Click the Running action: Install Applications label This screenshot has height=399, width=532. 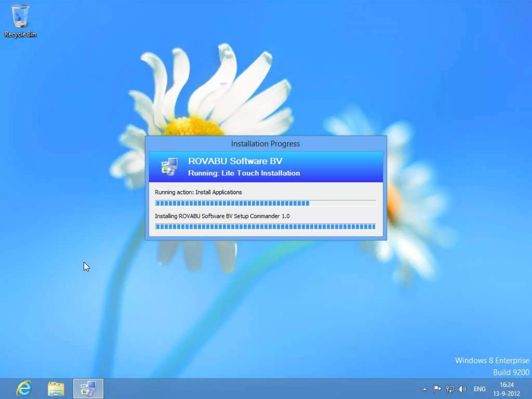coord(198,192)
